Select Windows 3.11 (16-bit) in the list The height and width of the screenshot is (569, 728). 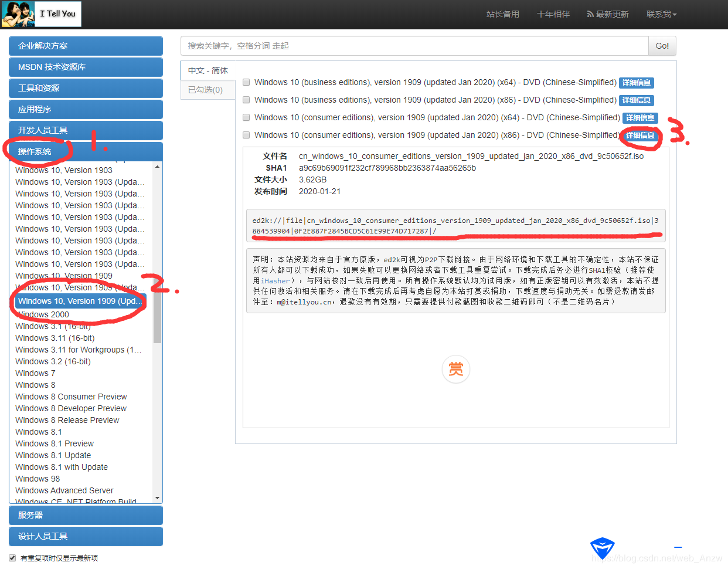coord(55,338)
